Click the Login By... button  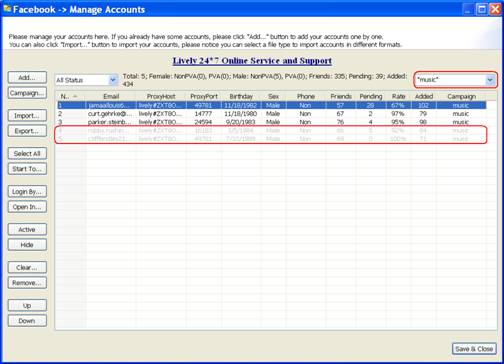pyautogui.click(x=27, y=192)
